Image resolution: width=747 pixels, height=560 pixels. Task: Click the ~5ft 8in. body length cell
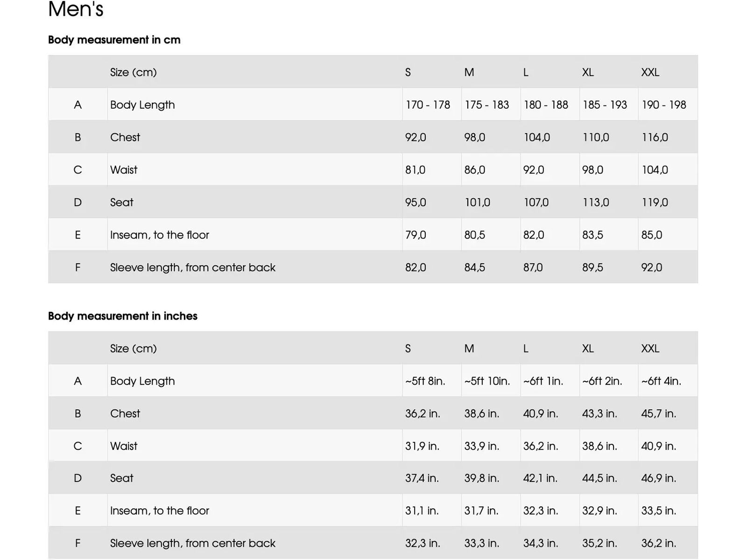click(425, 381)
